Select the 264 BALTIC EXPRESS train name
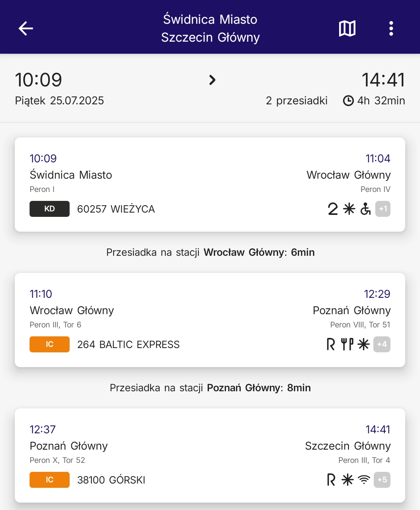 pos(128,345)
